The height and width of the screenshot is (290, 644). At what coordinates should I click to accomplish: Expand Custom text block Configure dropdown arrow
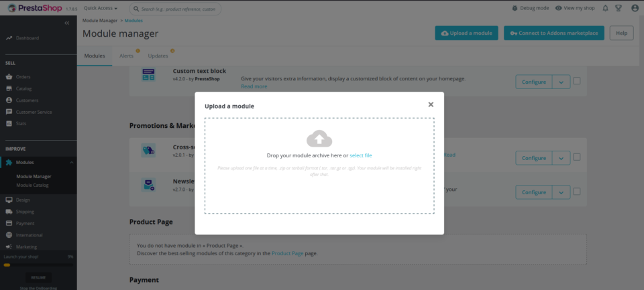pos(561,82)
